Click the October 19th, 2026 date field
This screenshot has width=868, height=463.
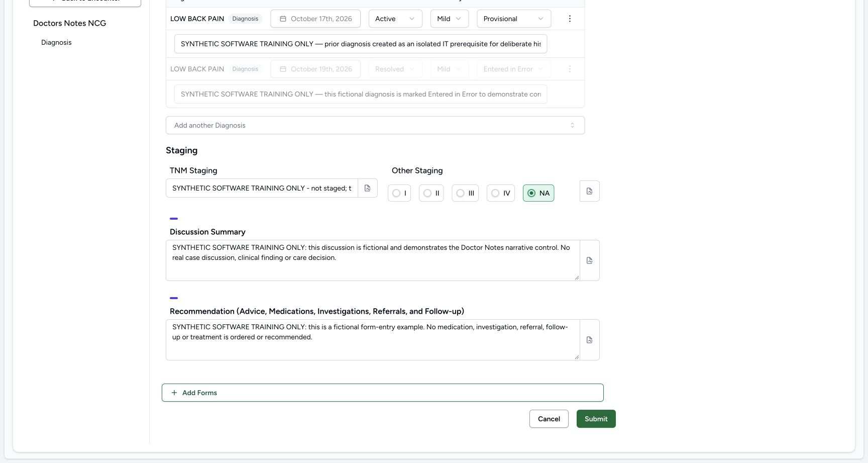[315, 69]
